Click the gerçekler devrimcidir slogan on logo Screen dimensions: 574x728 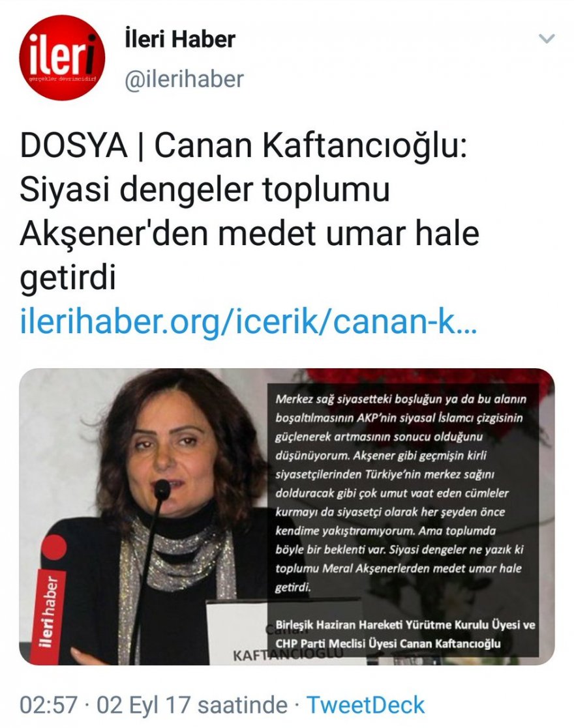(62, 79)
